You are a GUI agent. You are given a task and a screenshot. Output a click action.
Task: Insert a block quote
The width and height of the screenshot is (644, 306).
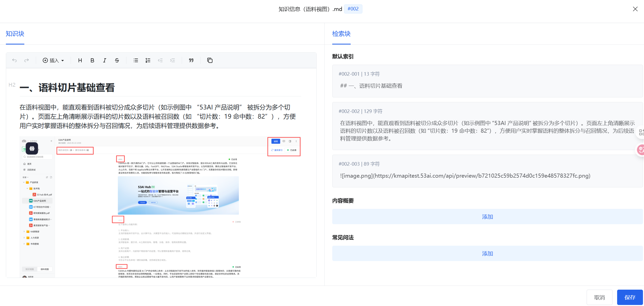191,60
